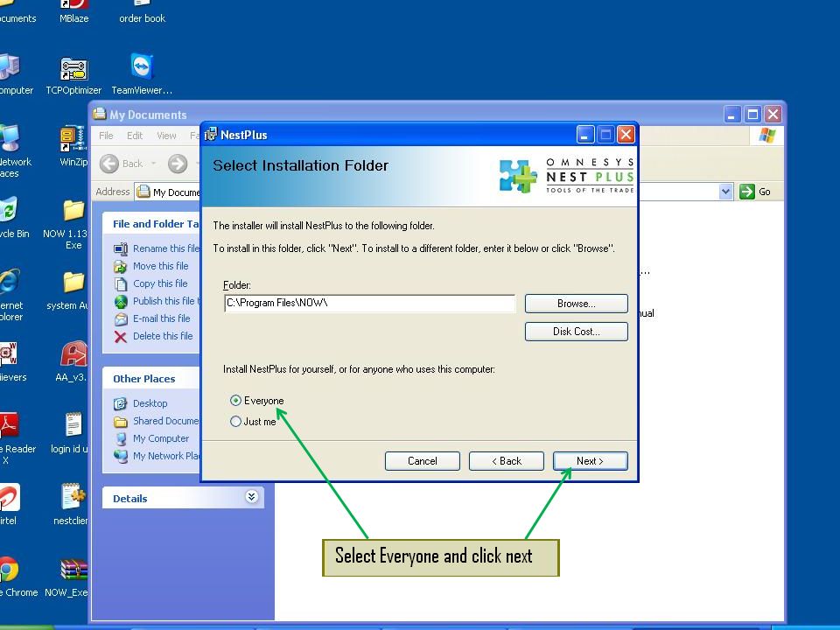Open the WinZip desktop icon
This screenshot has height=630, width=840.
pyautogui.click(x=73, y=140)
